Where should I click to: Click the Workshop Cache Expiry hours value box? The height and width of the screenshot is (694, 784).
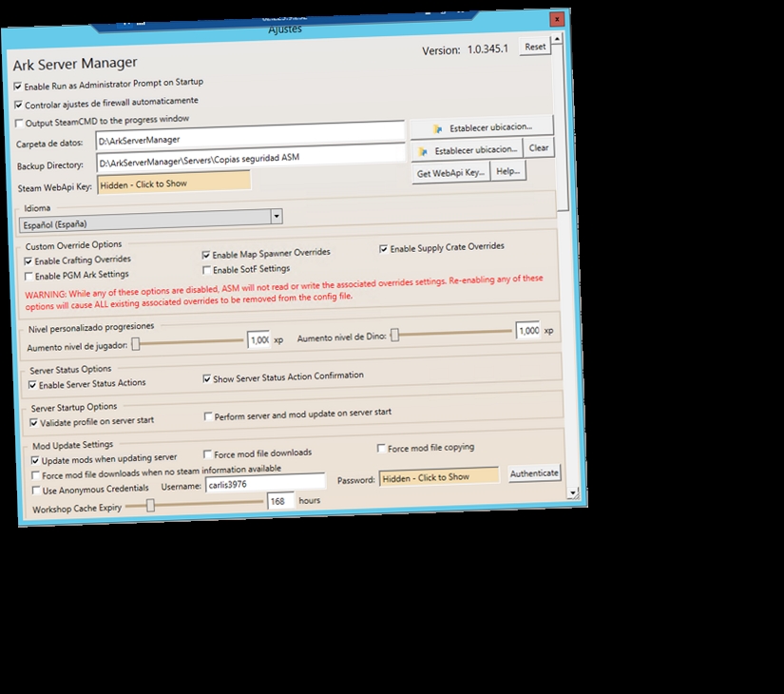281,501
